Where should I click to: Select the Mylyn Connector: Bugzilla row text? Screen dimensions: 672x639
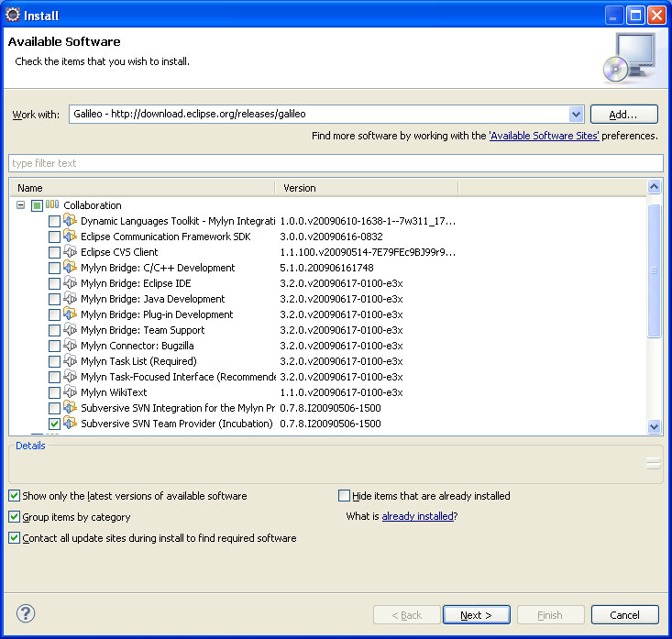point(138,346)
